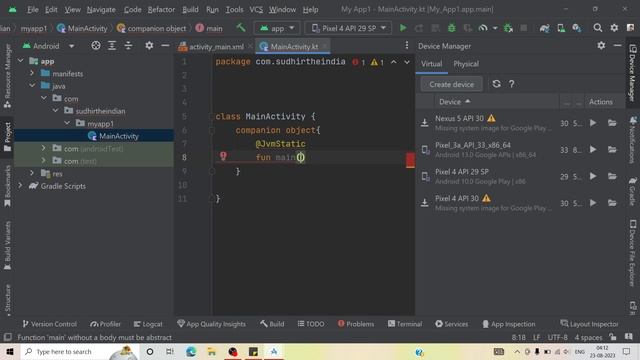Open the Terminal tool window
The width and height of the screenshot is (640, 360).
tap(405, 324)
